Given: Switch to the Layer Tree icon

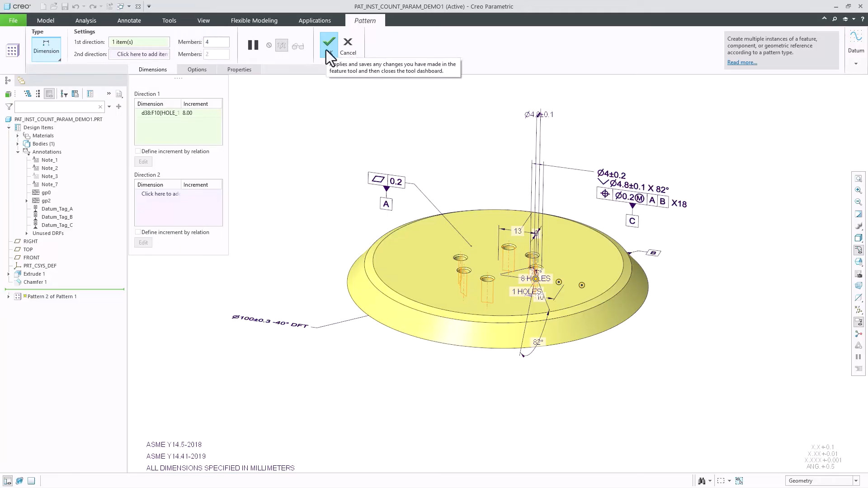Looking at the screenshot, I should click(21, 80).
